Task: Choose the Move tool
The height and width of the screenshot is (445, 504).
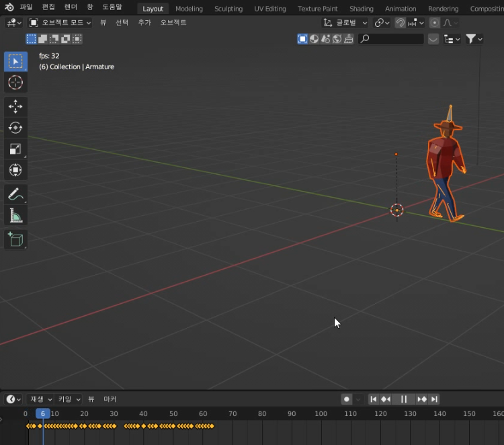Action: [15, 106]
